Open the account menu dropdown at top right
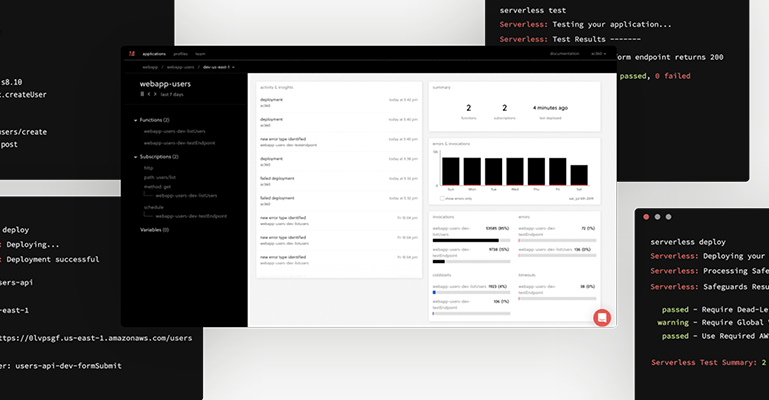The image size is (769, 400). [598, 53]
